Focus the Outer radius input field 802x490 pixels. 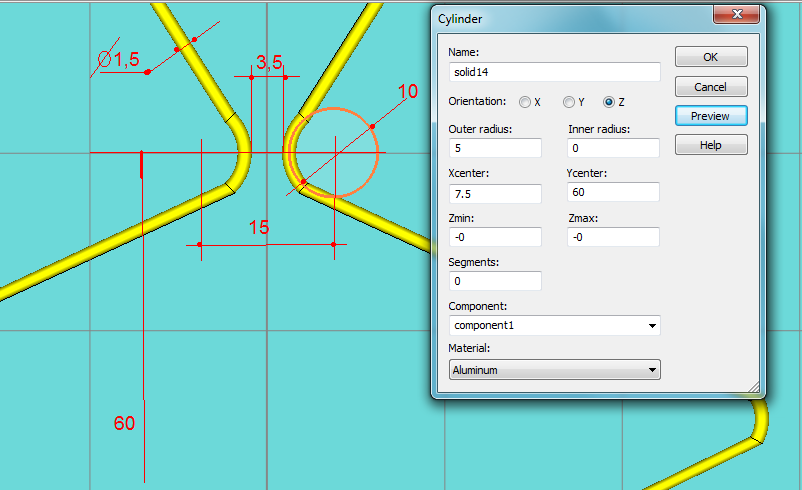tap(496, 148)
